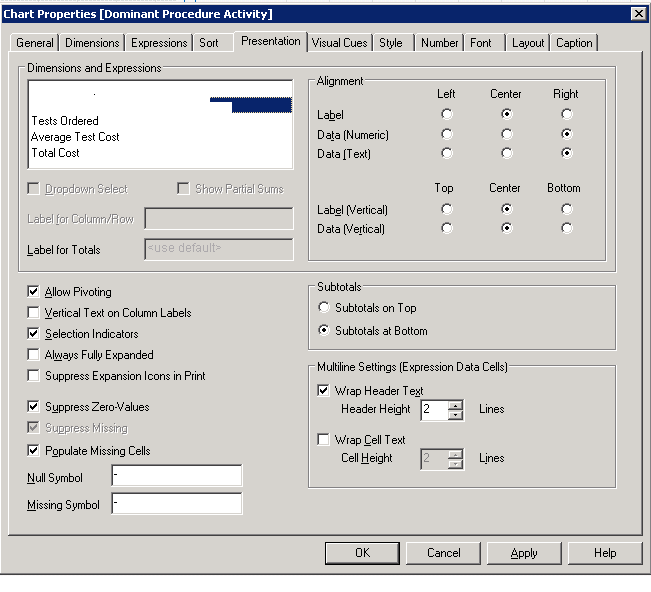Enable Wrap Cell Text checkbox

click(323, 439)
